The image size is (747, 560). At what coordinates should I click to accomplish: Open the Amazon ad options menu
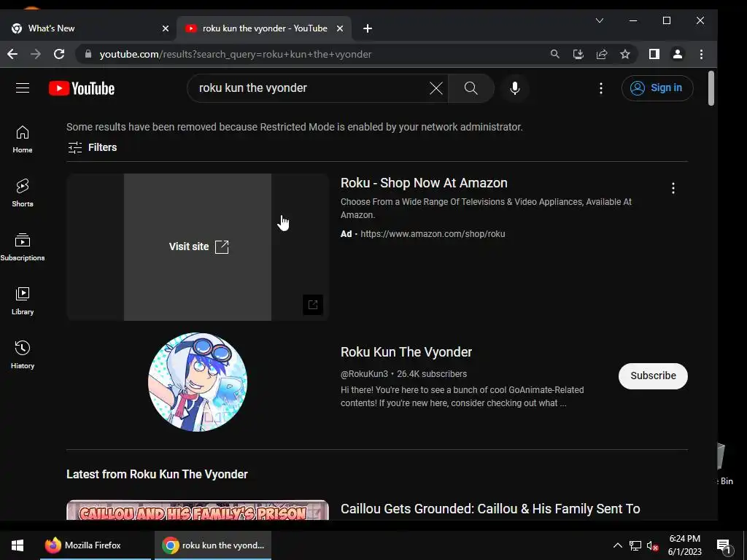pyautogui.click(x=673, y=188)
